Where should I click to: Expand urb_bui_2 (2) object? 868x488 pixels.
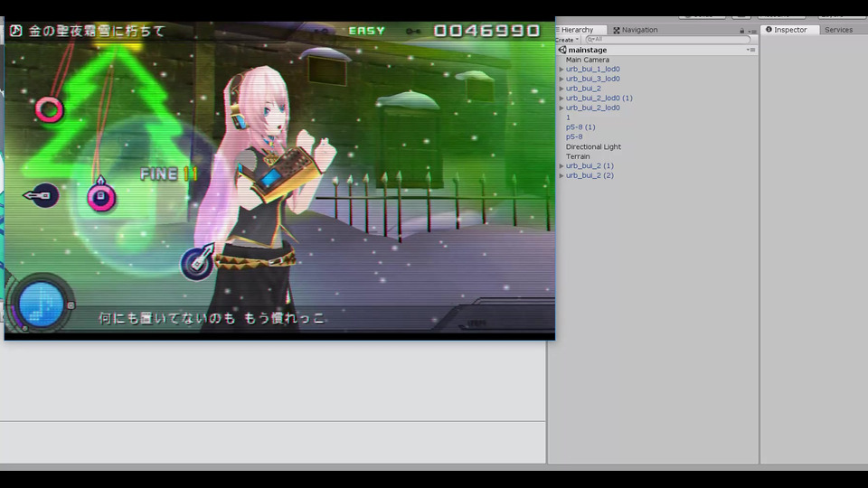coord(561,175)
